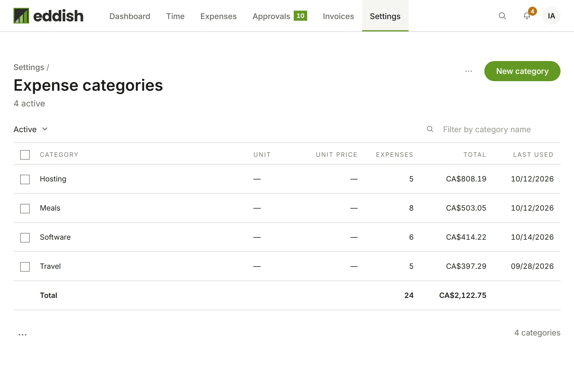Screen dimensions: 574x392
Task: Click the CA$503.05 total for Meals
Action: [466, 208]
